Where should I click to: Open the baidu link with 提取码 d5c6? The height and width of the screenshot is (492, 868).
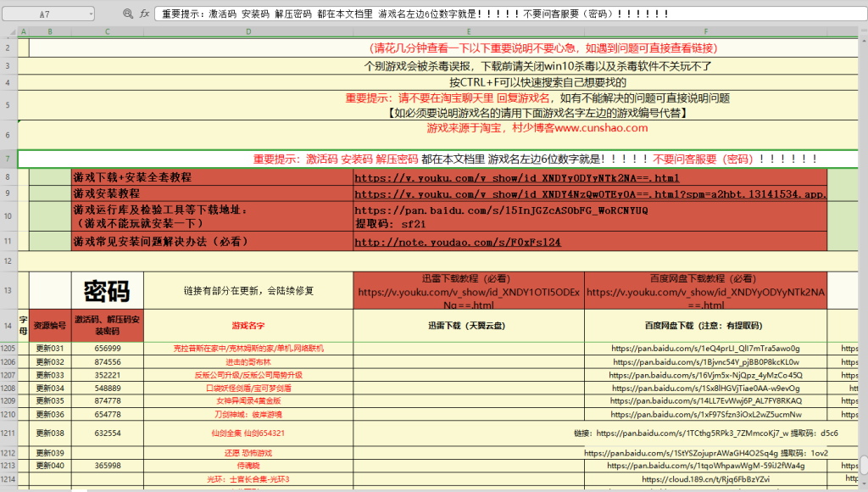tap(706, 433)
